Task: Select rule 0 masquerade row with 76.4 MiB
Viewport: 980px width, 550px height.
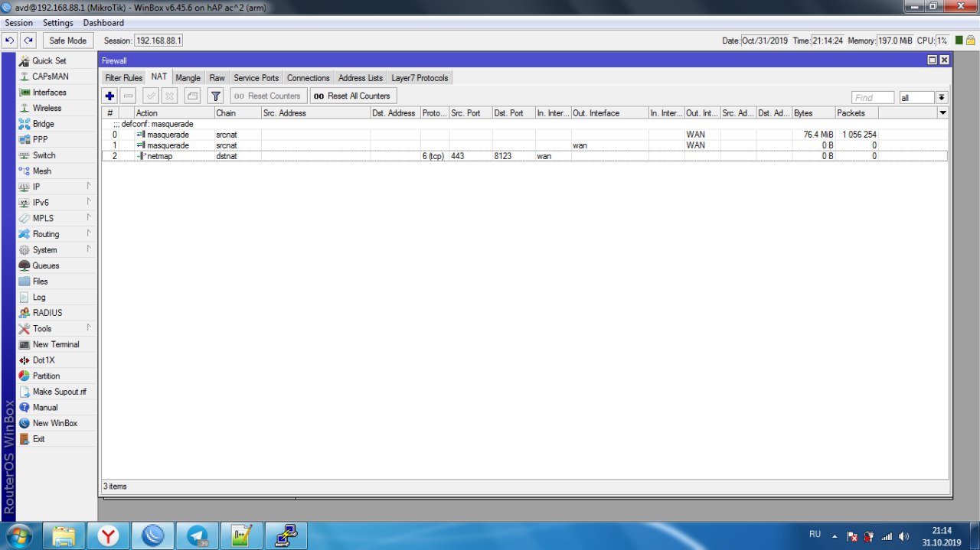Action: (x=524, y=135)
